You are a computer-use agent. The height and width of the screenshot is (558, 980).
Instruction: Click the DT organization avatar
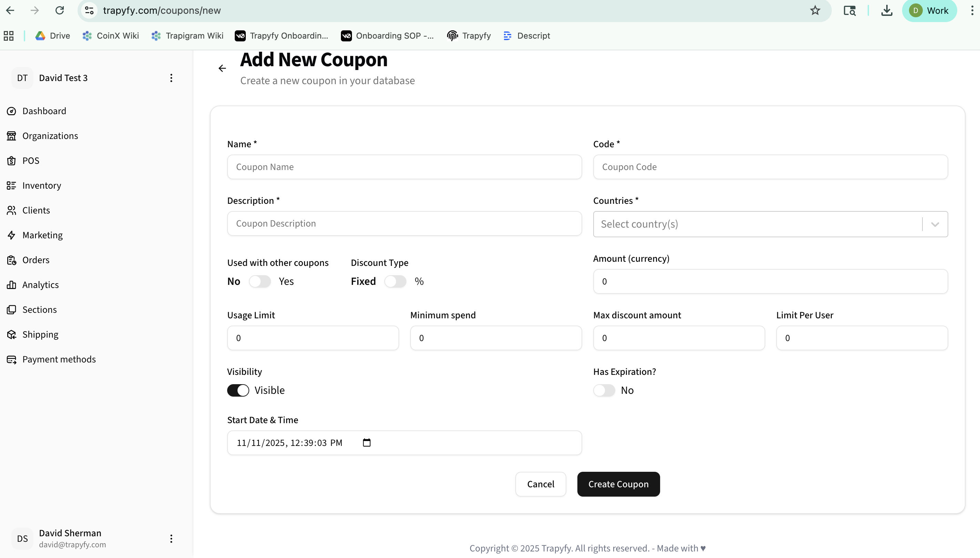(22, 78)
